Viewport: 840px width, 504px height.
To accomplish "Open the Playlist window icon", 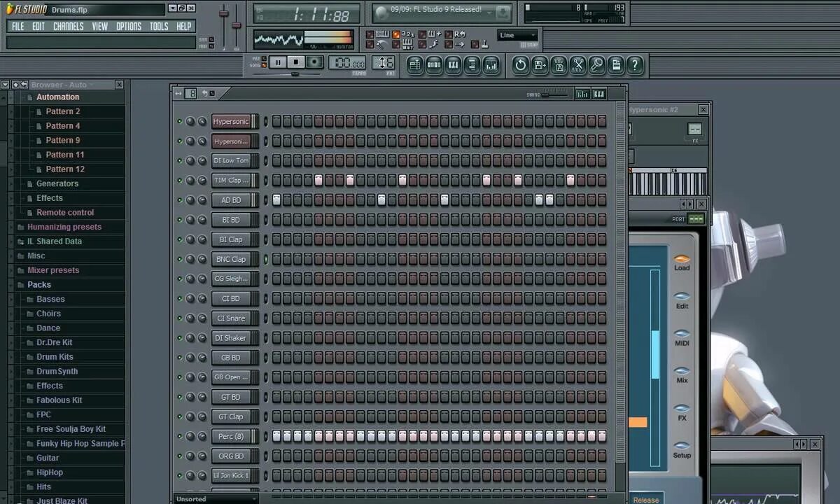I will [x=415, y=65].
